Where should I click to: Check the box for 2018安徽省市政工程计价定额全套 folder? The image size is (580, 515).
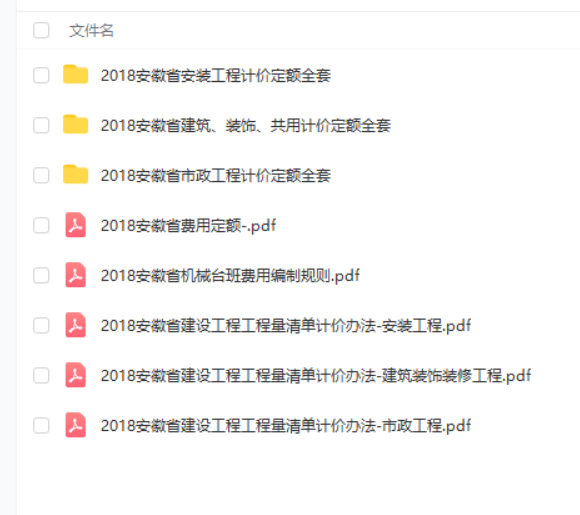[41, 175]
